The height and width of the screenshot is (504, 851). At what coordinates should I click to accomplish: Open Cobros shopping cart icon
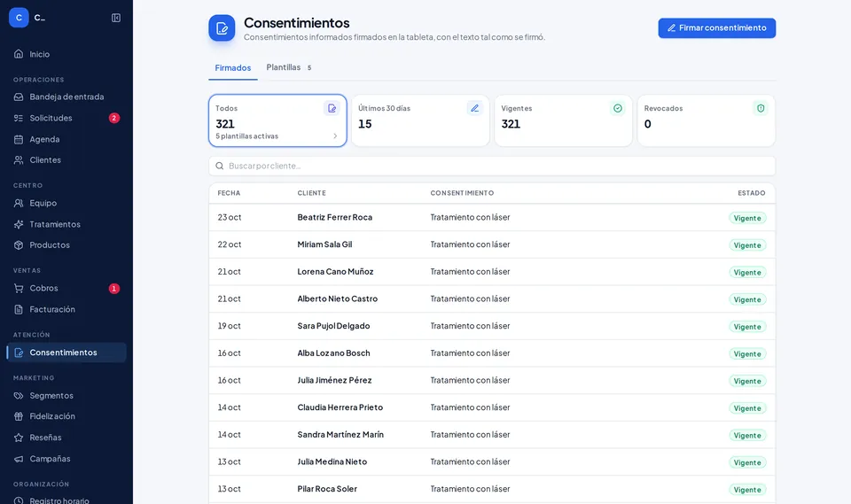tap(19, 288)
